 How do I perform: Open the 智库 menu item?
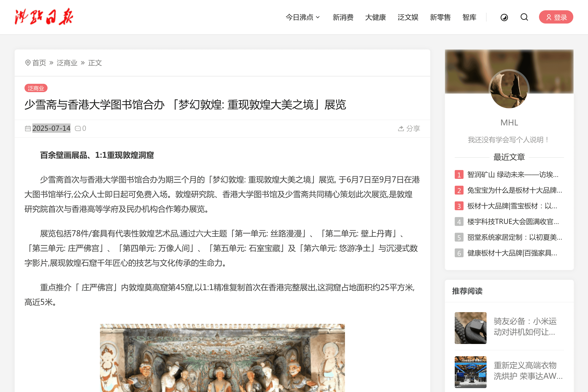[x=469, y=17]
